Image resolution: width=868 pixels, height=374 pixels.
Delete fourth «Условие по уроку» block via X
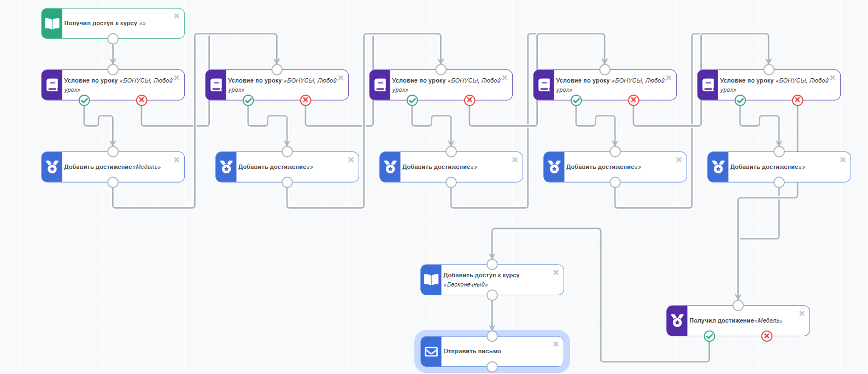[668, 78]
